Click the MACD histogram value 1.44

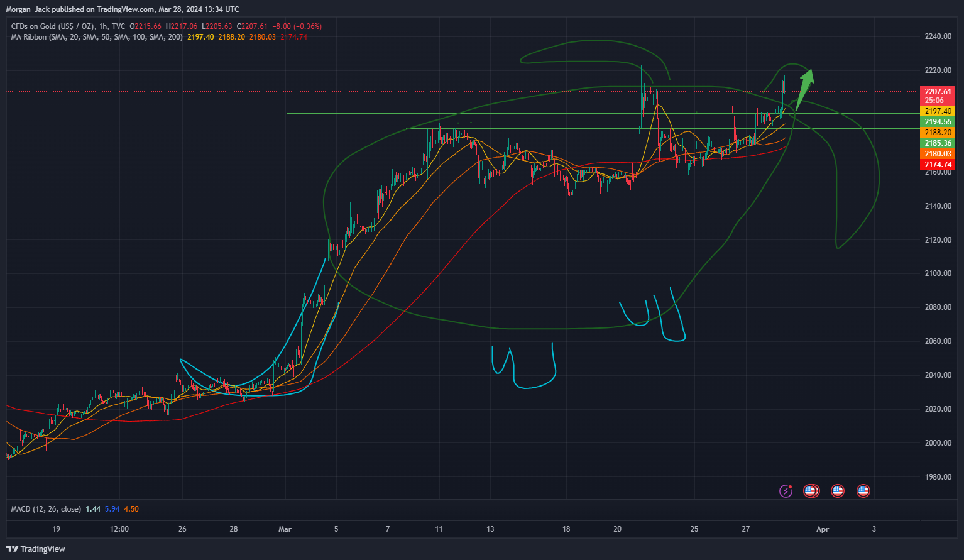coord(93,509)
